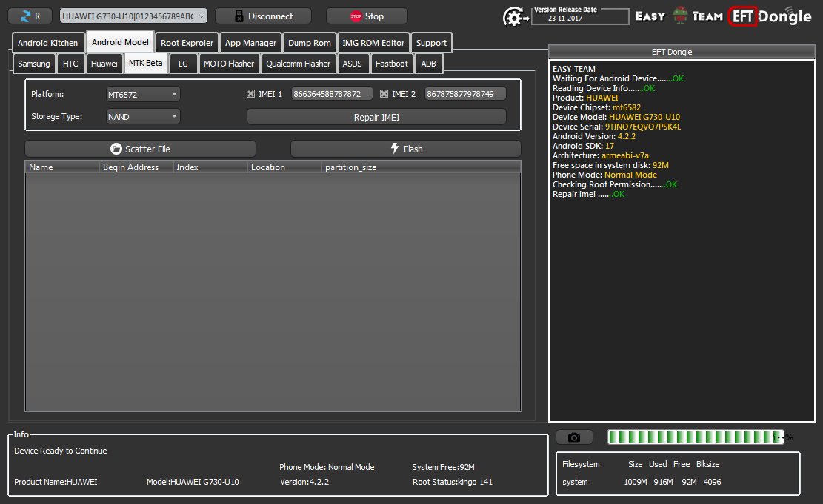Select the LG sub-tab
Image resolution: width=823 pixels, height=504 pixels.
pyautogui.click(x=183, y=64)
